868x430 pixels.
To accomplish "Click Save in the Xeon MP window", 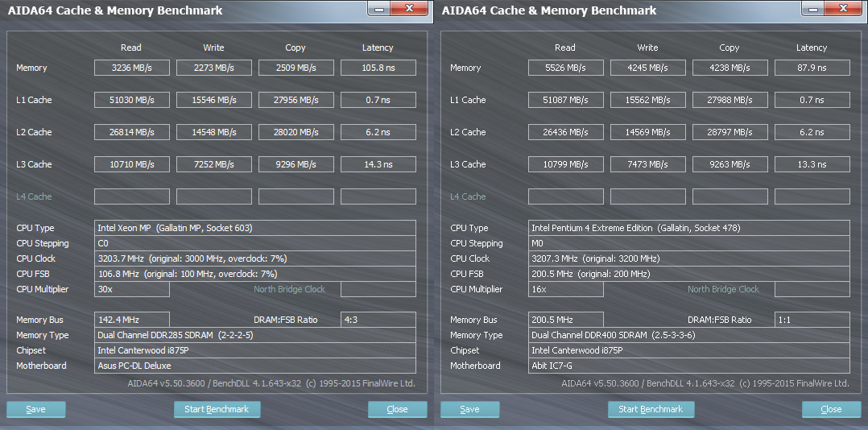I will pyautogui.click(x=35, y=409).
